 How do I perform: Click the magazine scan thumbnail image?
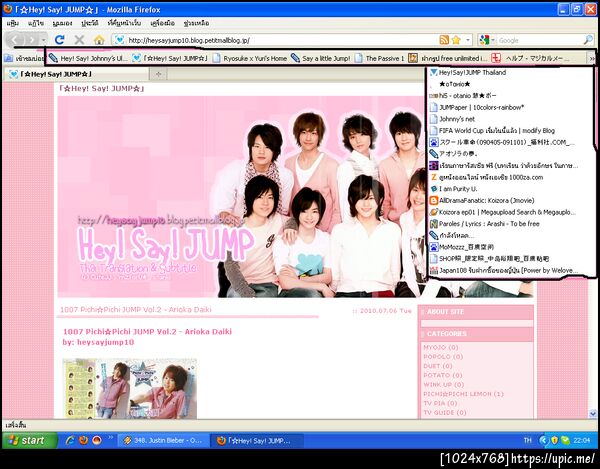pos(130,388)
